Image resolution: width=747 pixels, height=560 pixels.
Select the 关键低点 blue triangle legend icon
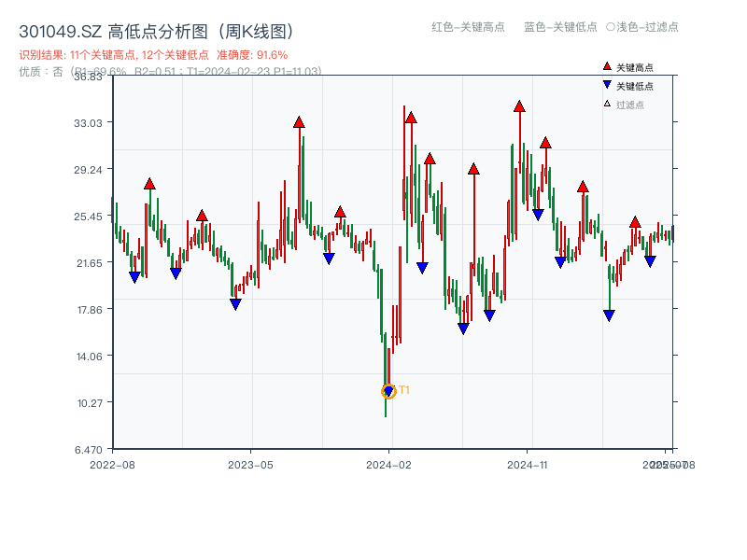[606, 84]
